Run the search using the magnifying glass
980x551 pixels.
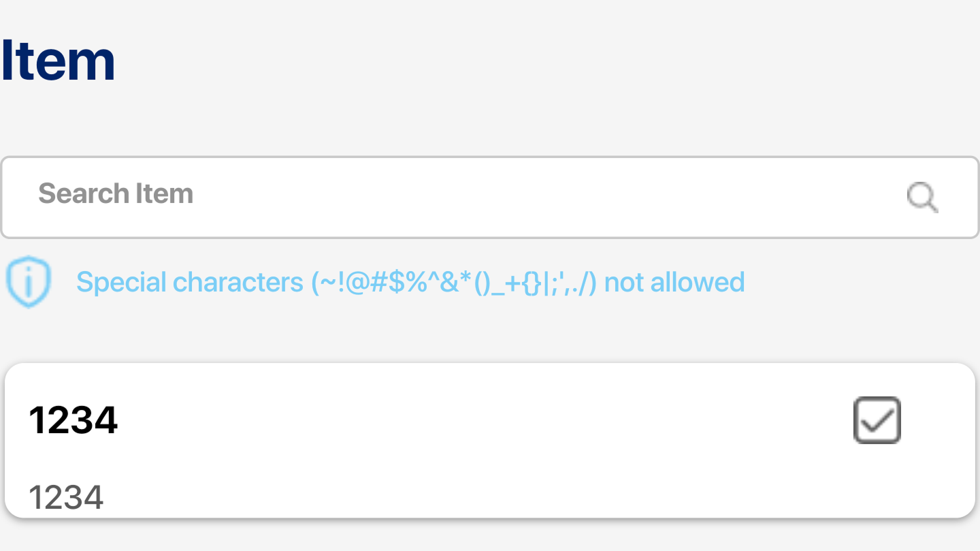tap(923, 198)
